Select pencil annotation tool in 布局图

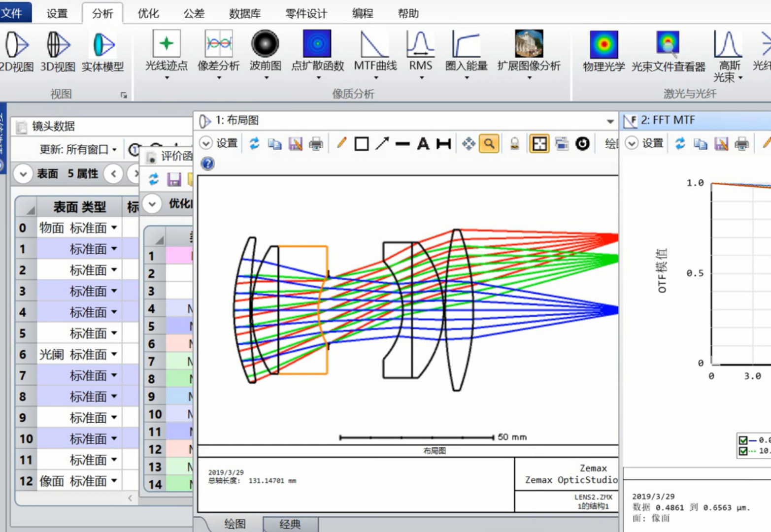tap(341, 143)
